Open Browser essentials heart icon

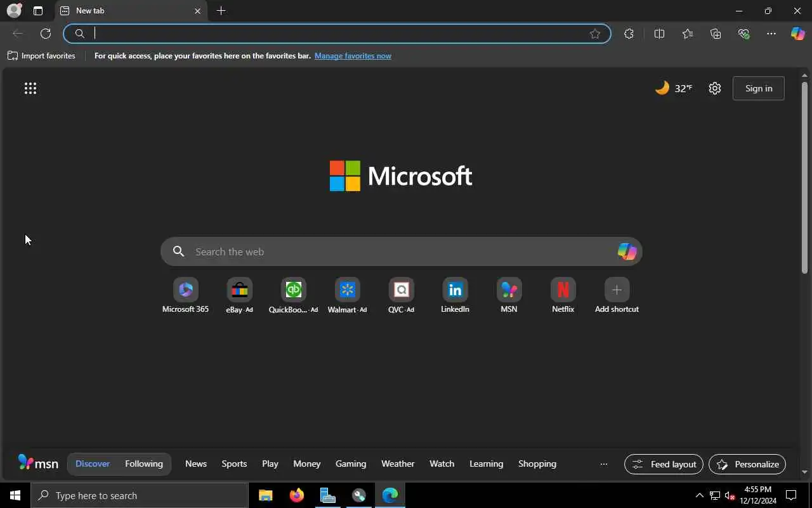coord(743,34)
